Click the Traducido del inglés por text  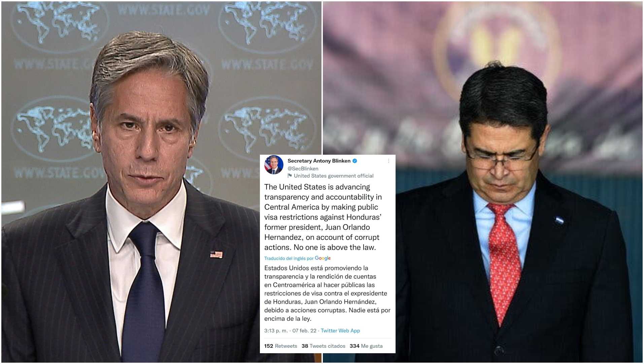[x=289, y=258]
